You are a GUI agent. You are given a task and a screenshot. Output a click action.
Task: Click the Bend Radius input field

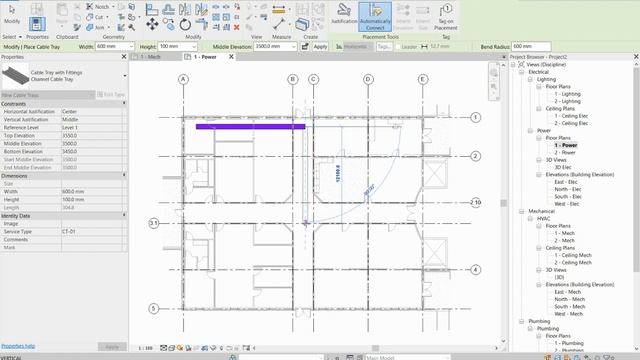(531, 47)
